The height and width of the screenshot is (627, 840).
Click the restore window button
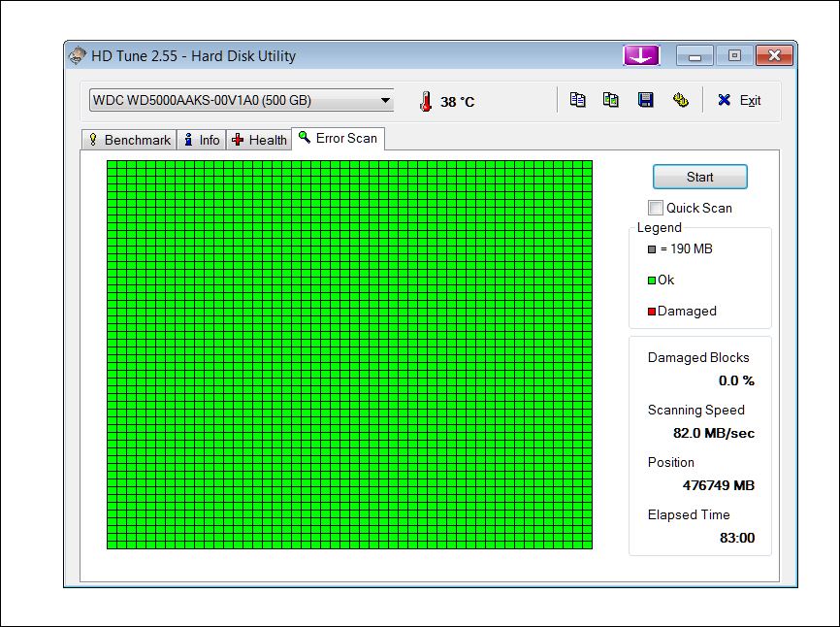click(x=734, y=55)
